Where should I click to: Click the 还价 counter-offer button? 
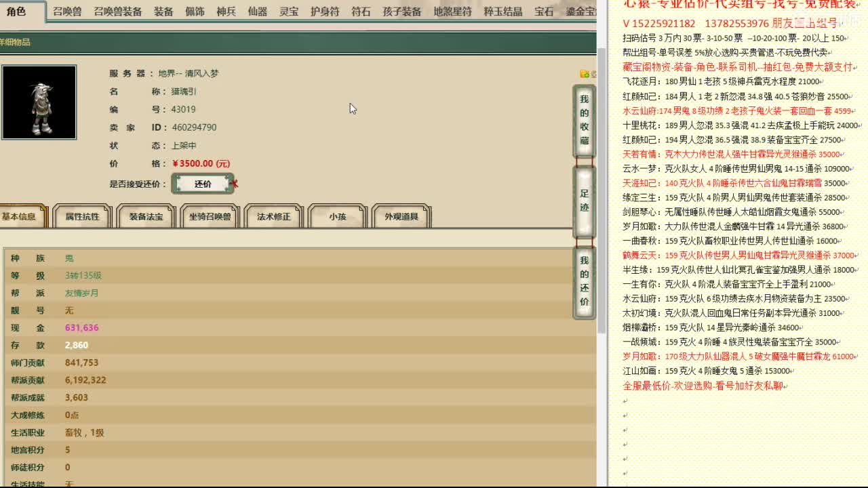[x=202, y=184]
